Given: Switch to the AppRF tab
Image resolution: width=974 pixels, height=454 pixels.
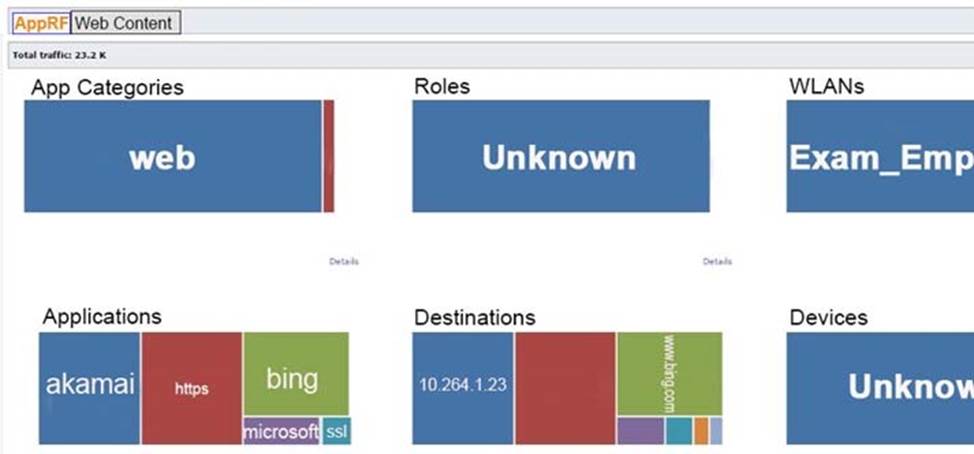Looking at the screenshot, I should 41,23.
